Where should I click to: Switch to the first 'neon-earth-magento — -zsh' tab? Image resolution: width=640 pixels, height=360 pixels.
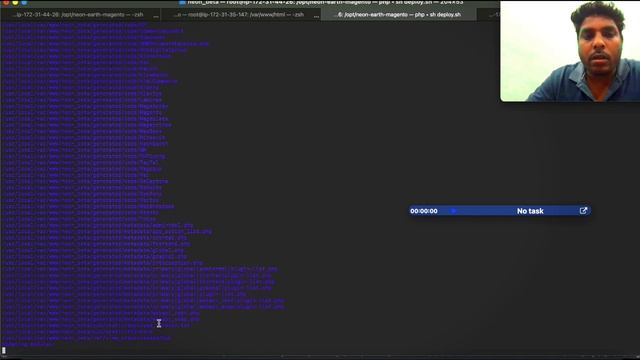click(80, 15)
